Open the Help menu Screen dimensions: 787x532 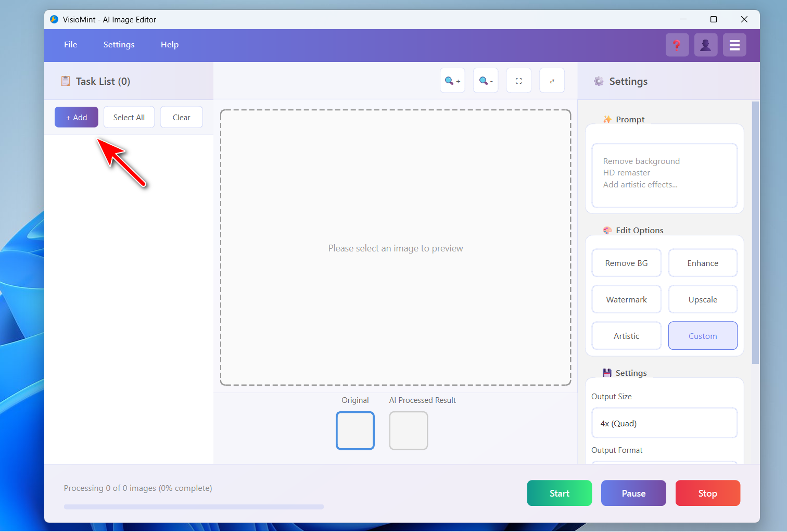click(170, 45)
